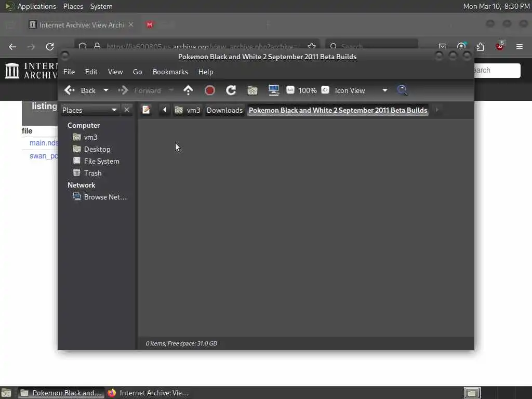The image size is (532, 399).
Task: Switch to Pokemon Black and... taskbar window
Action: click(61, 393)
